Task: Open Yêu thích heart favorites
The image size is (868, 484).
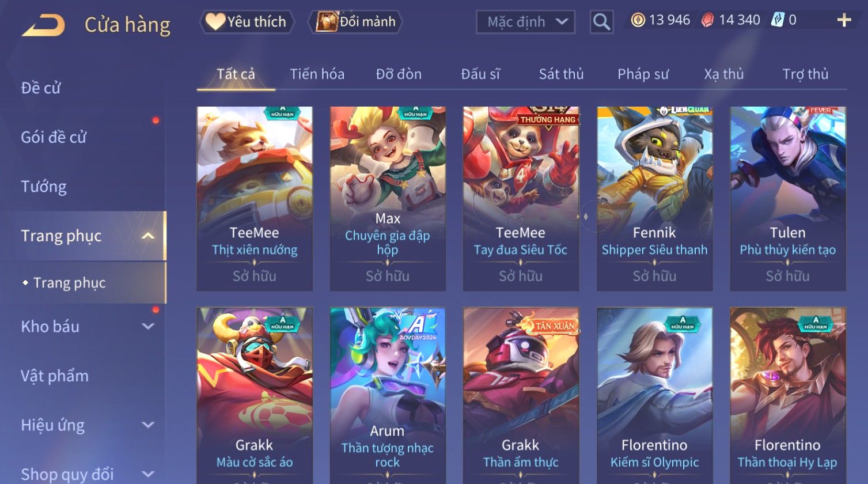Action: [247, 22]
